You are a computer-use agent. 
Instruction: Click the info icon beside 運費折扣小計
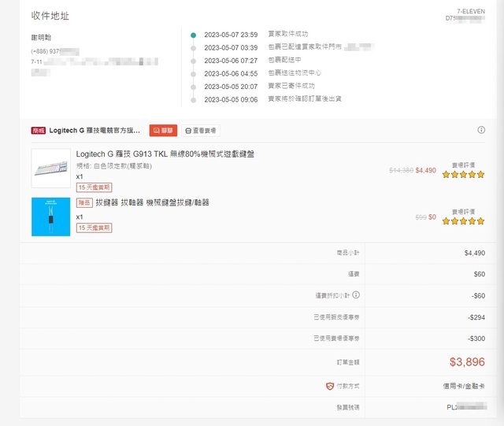coord(356,295)
